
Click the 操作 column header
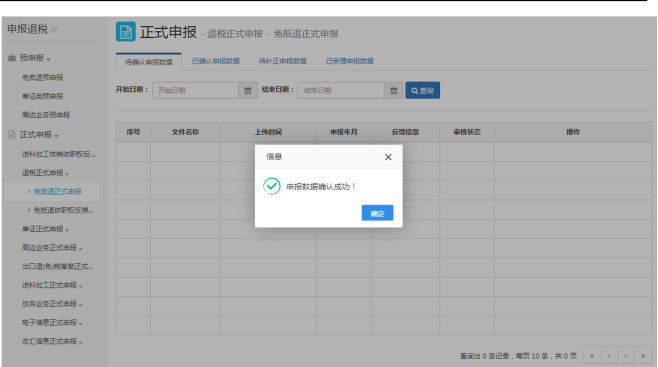click(x=573, y=132)
